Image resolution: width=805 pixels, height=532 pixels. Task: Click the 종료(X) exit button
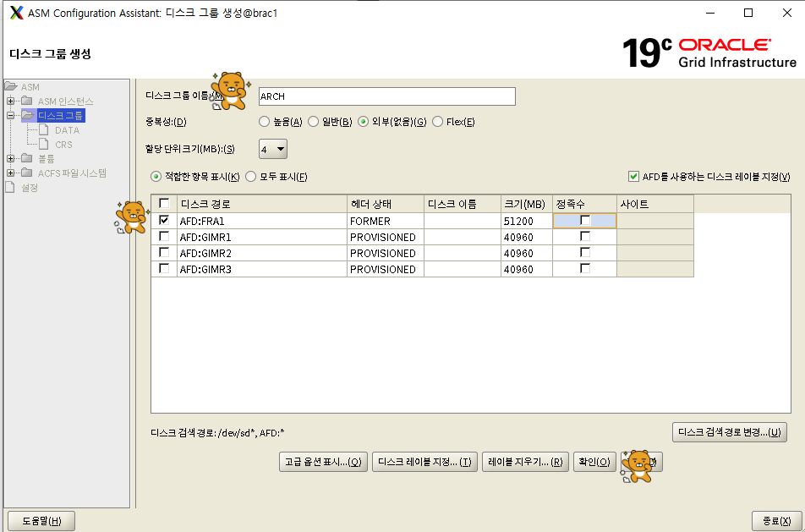point(777,521)
